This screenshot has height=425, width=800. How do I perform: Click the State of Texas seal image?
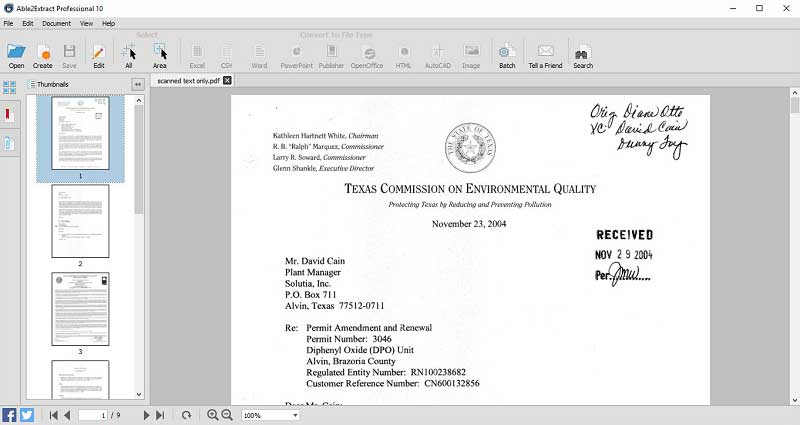tap(470, 147)
